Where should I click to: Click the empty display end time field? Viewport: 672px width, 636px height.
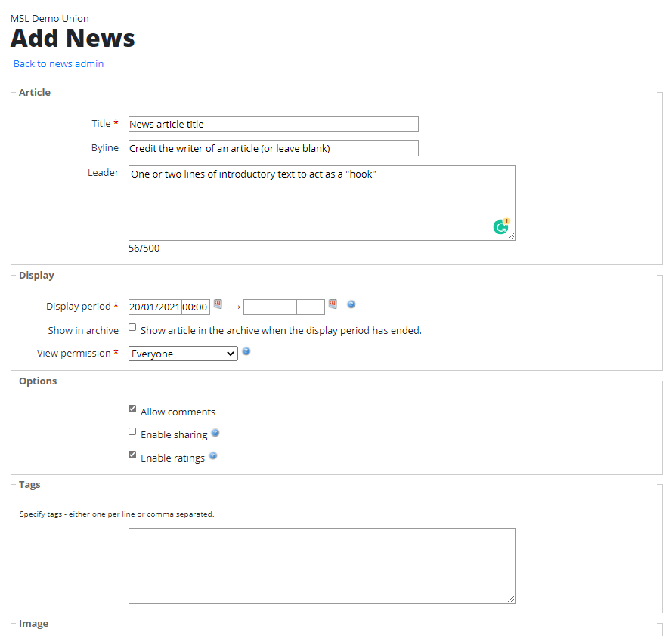click(x=310, y=307)
